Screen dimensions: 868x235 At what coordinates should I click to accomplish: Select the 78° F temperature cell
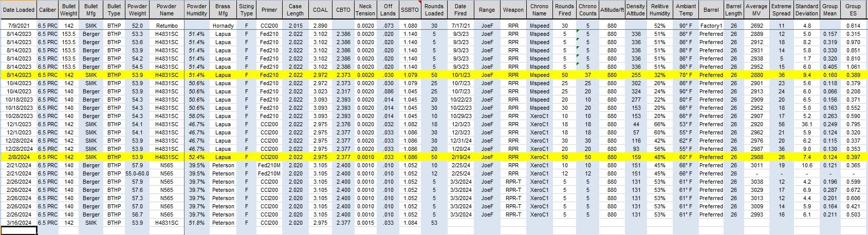tap(686, 75)
